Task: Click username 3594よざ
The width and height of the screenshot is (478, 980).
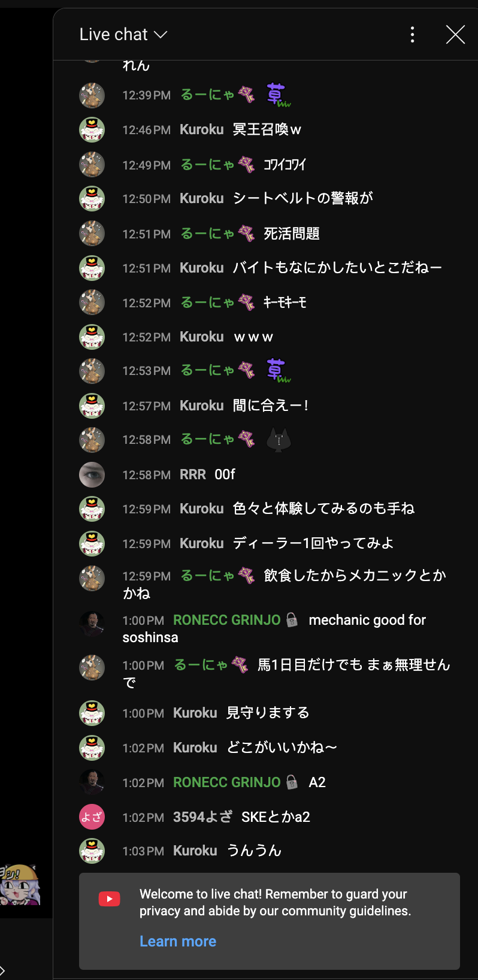Action: [202, 817]
